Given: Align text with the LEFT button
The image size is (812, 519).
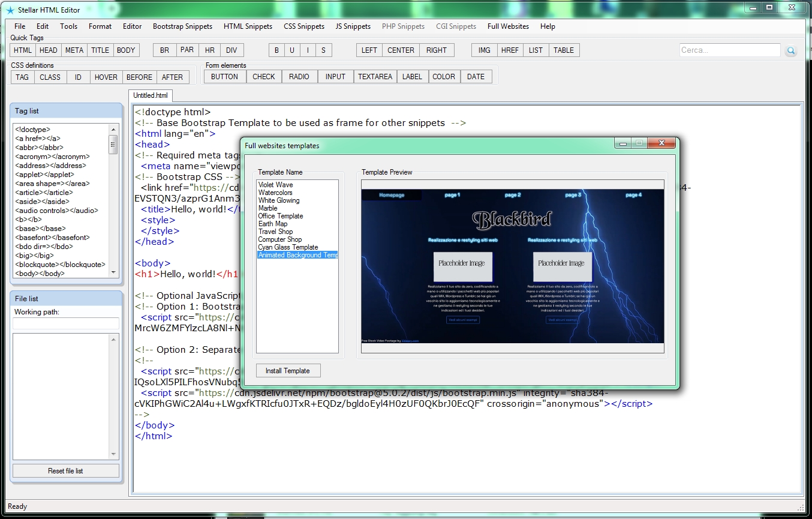Looking at the screenshot, I should coord(369,50).
